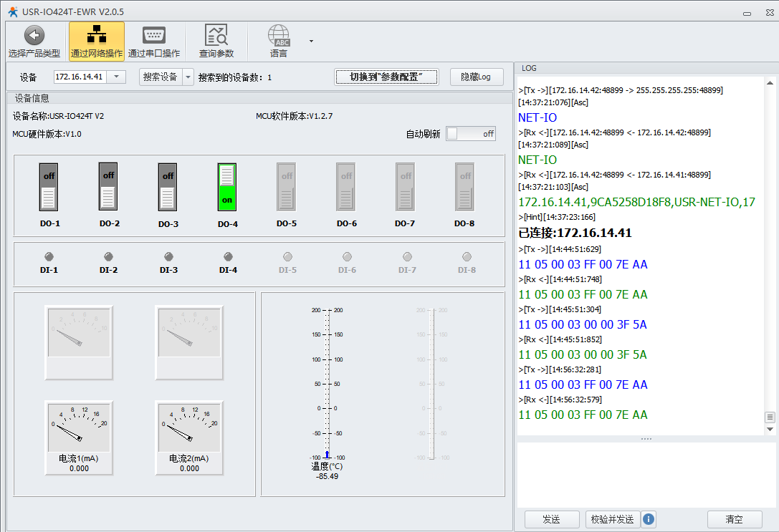Click the log entry 11 05 00 03 00 00 3F 5A in blue
The image size is (779, 532).
(582, 324)
